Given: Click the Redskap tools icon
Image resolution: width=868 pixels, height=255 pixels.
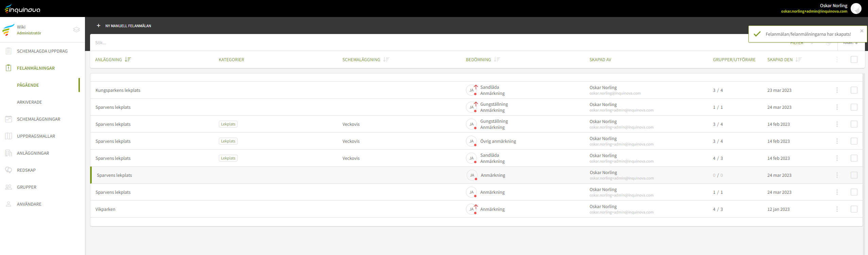Looking at the screenshot, I should (x=8, y=170).
